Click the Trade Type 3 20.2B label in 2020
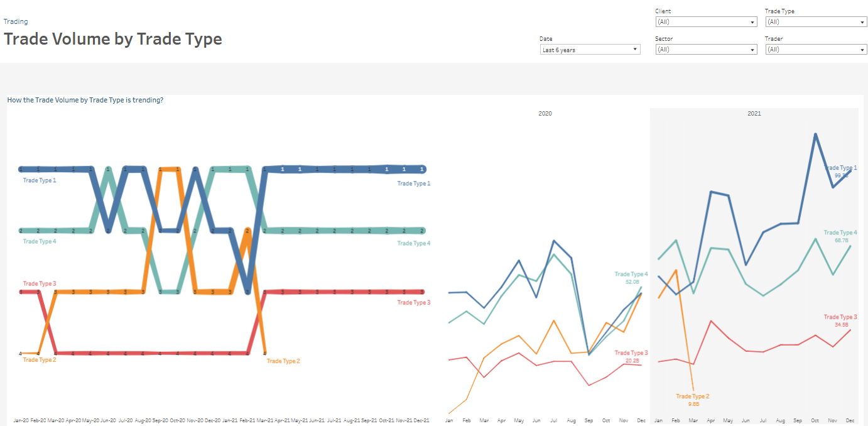This screenshot has height=426, width=868. tap(631, 357)
